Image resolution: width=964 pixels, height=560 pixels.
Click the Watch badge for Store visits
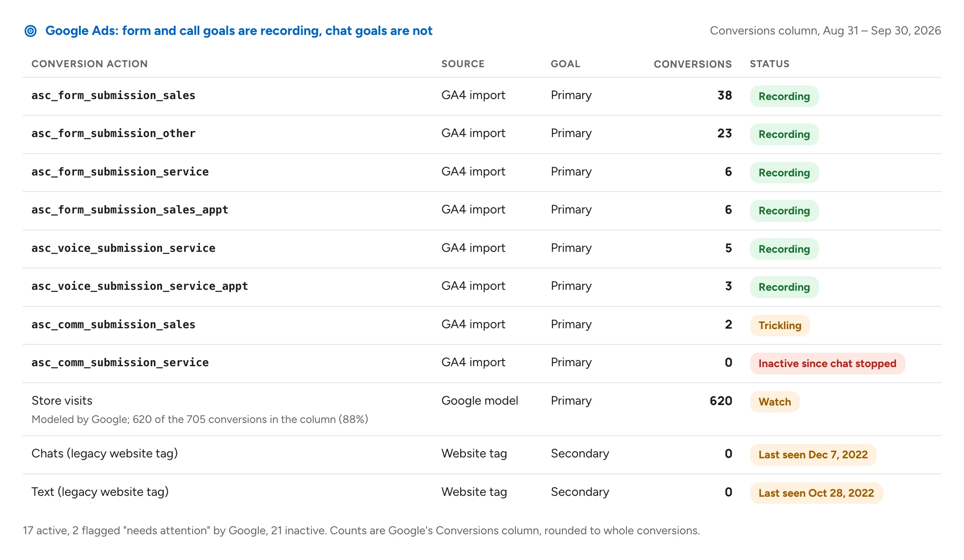[775, 402]
